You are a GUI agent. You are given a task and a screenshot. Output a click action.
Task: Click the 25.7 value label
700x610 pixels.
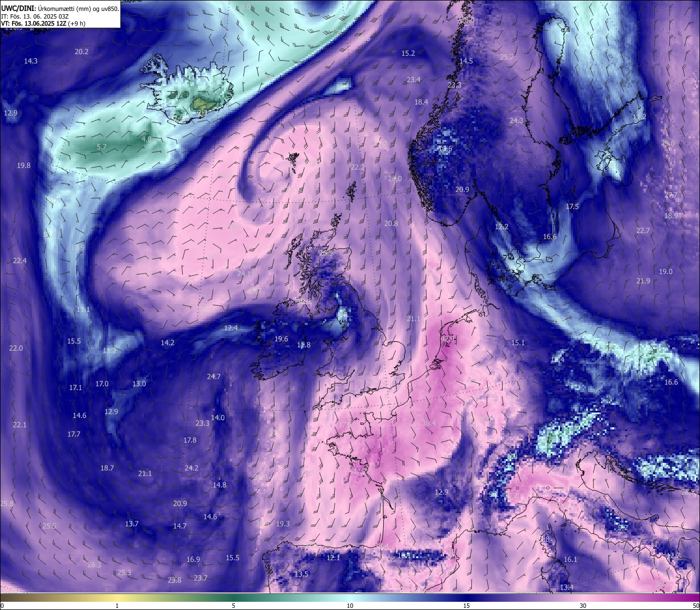pyautogui.click(x=507, y=57)
